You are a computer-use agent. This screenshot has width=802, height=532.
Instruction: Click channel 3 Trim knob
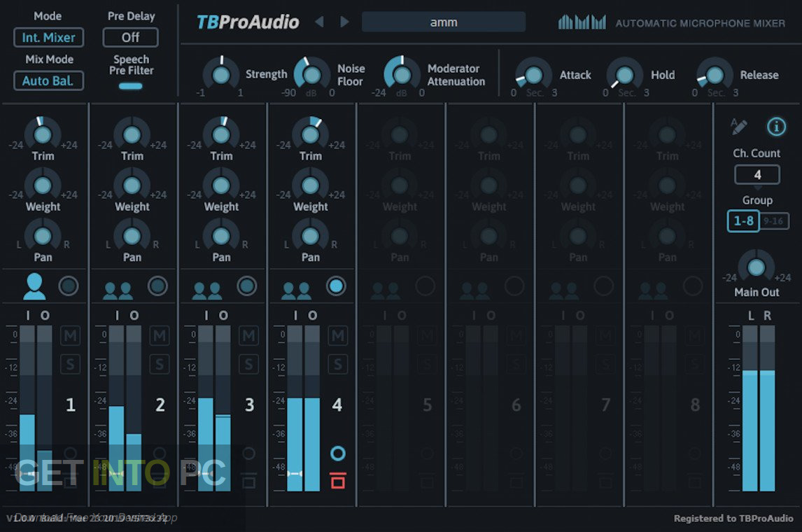(221, 134)
